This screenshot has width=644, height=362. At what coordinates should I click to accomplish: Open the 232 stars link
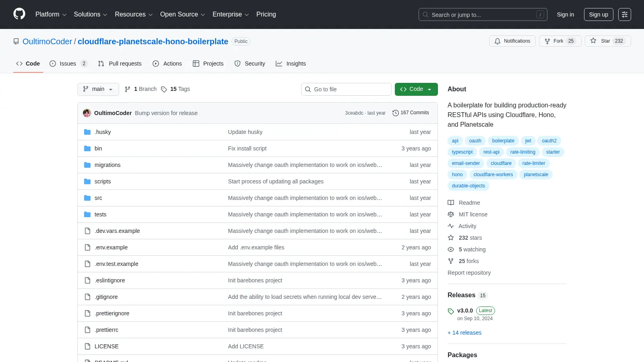click(x=470, y=238)
